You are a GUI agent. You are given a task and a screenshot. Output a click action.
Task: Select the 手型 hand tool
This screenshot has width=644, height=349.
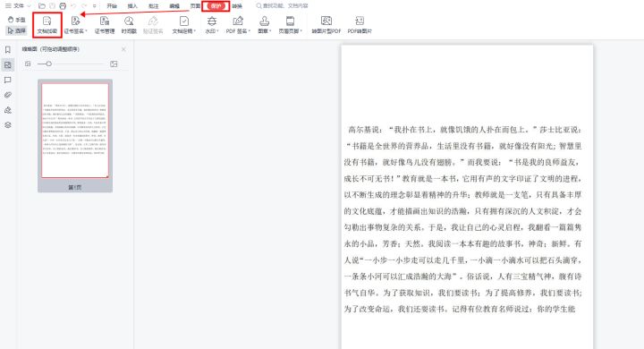click(17, 20)
